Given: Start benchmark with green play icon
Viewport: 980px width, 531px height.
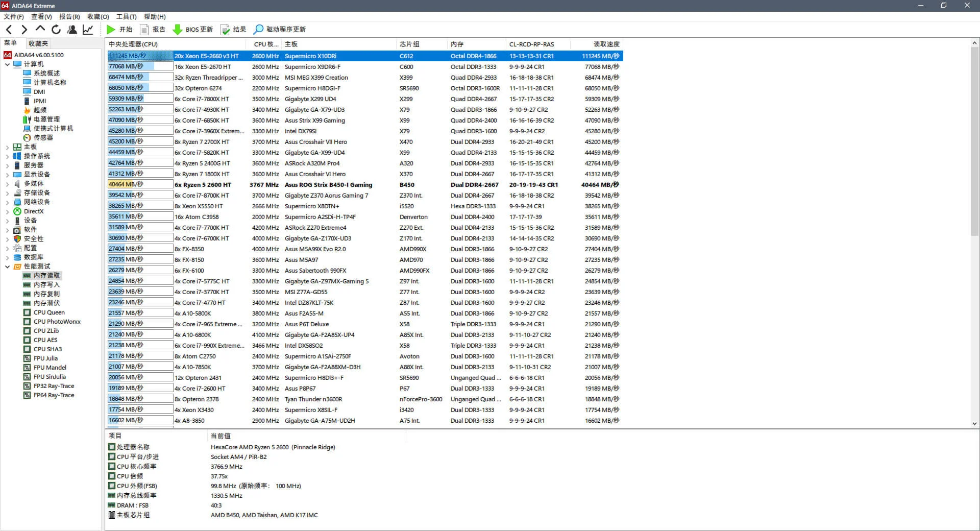Looking at the screenshot, I should pyautogui.click(x=111, y=30).
